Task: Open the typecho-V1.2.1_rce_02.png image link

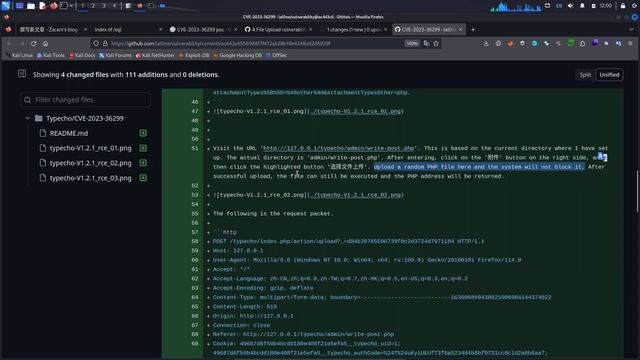Action: 355,195
